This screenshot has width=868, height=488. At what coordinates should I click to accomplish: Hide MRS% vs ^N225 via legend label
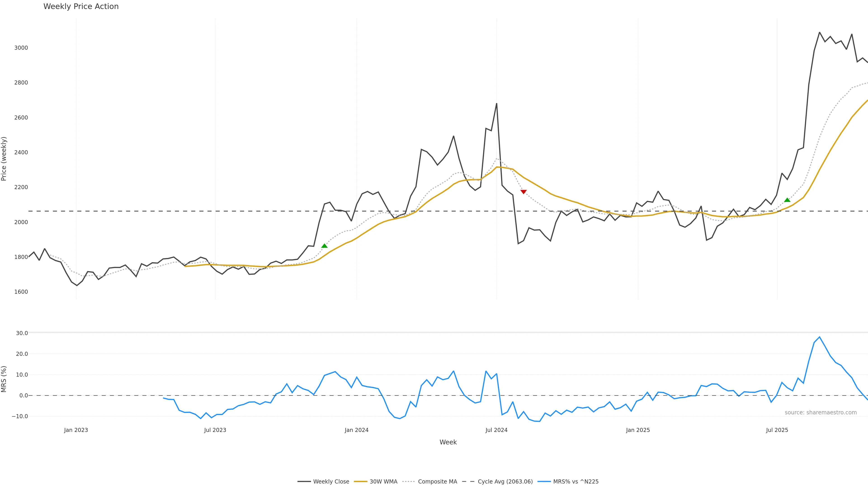pos(576,482)
